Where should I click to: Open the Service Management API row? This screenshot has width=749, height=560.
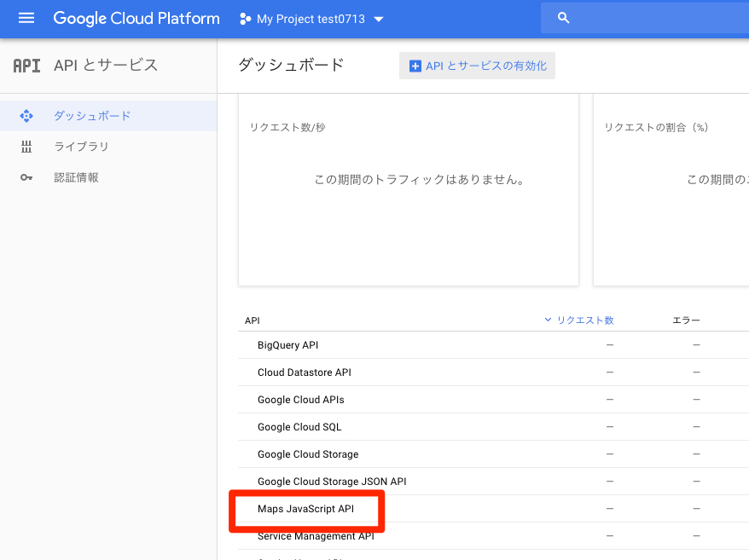(x=493, y=536)
